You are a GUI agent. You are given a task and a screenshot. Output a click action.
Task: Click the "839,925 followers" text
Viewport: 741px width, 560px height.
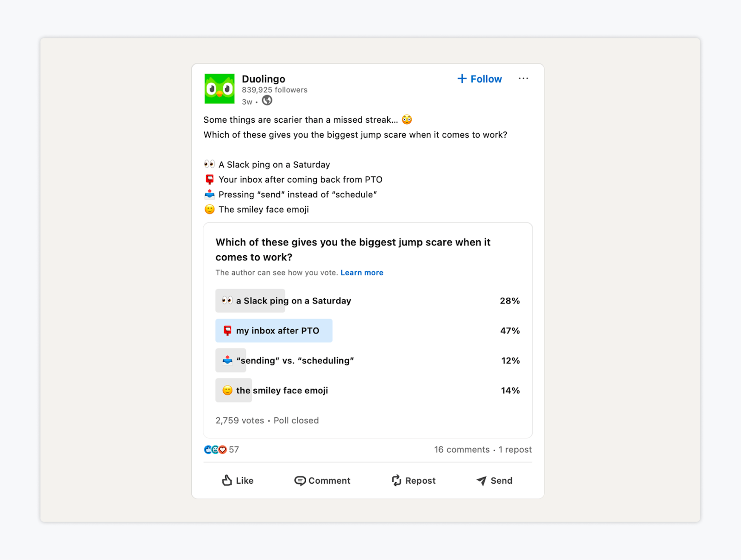pyautogui.click(x=275, y=90)
